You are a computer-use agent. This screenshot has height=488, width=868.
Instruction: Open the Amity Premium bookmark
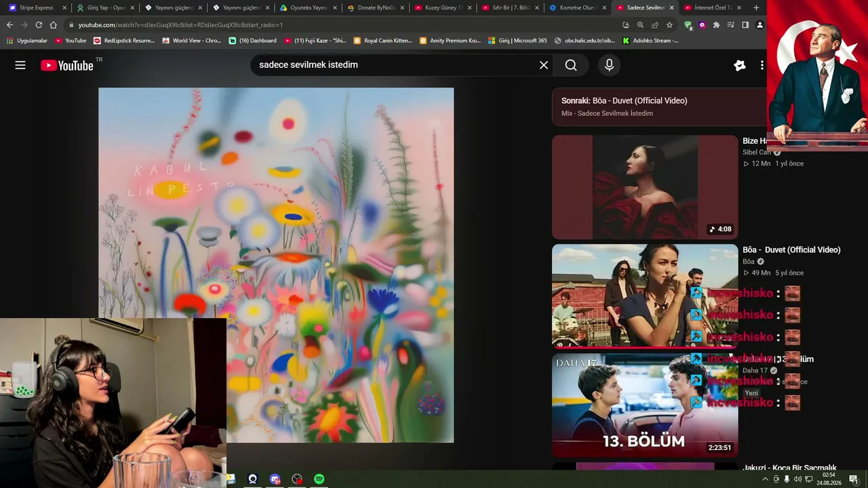pos(450,41)
